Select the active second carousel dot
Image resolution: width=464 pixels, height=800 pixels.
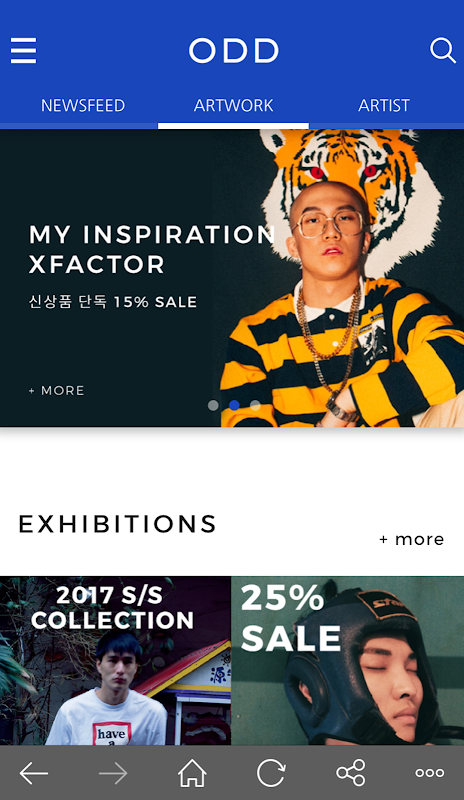click(x=234, y=405)
